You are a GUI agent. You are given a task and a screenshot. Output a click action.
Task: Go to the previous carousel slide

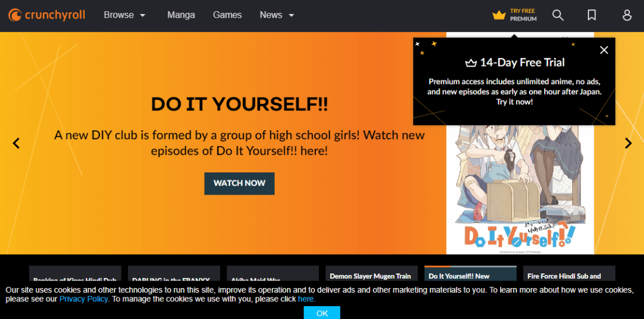coord(16,143)
